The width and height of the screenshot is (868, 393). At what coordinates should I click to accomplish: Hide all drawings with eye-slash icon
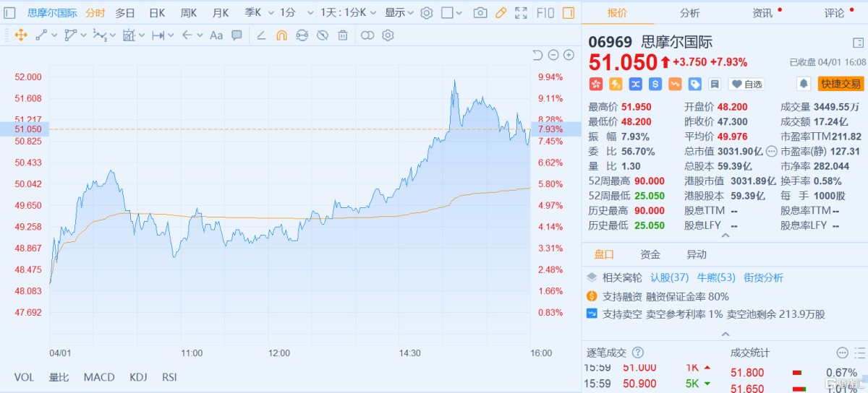[323, 35]
